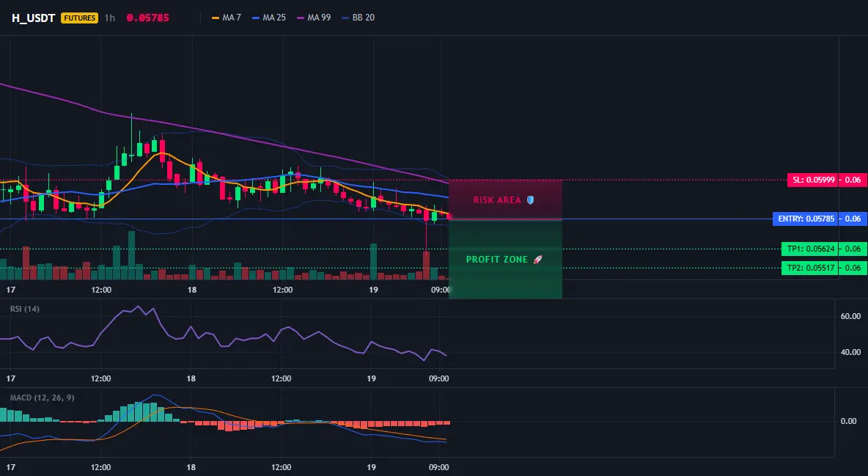
Task: Toggle the MA 99 legend entry
Action: coord(314,18)
